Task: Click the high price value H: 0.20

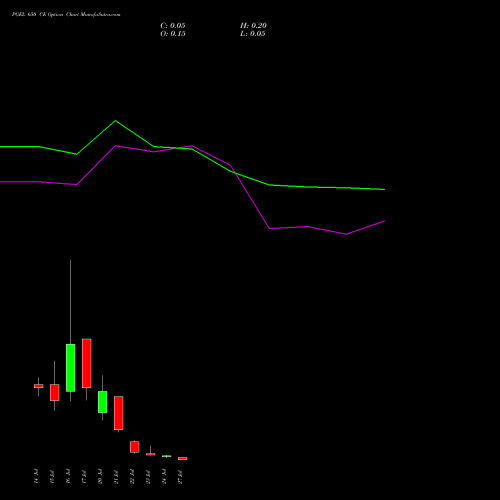Action: [253, 26]
